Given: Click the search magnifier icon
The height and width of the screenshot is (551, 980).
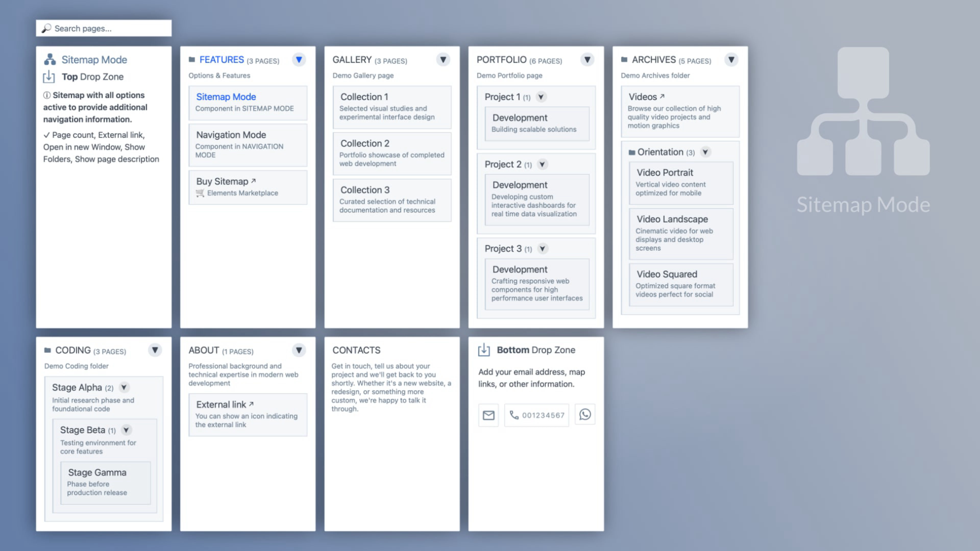Looking at the screenshot, I should tap(46, 28).
